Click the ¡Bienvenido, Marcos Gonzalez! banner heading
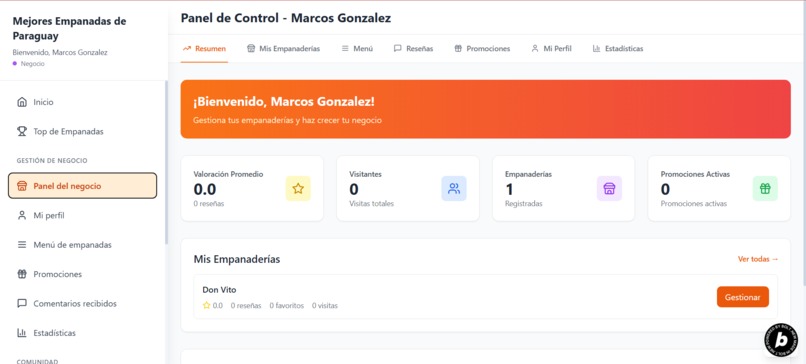This screenshot has width=806, height=364. coord(284,102)
